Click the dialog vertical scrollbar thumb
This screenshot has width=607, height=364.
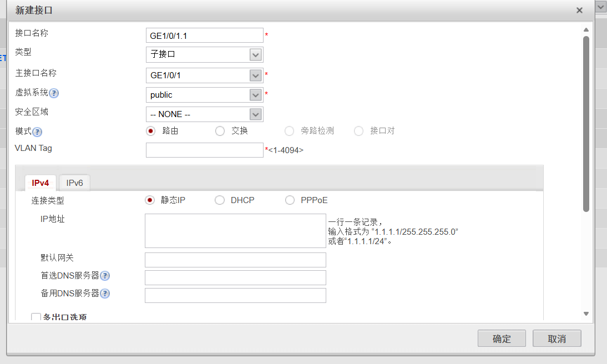tap(586, 124)
